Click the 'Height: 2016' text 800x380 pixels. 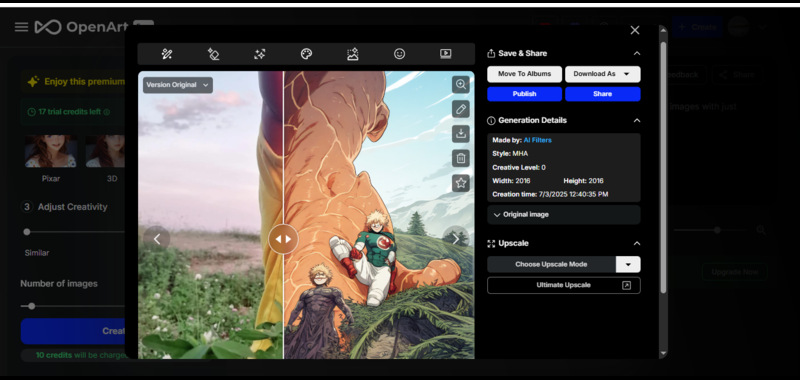[584, 181]
